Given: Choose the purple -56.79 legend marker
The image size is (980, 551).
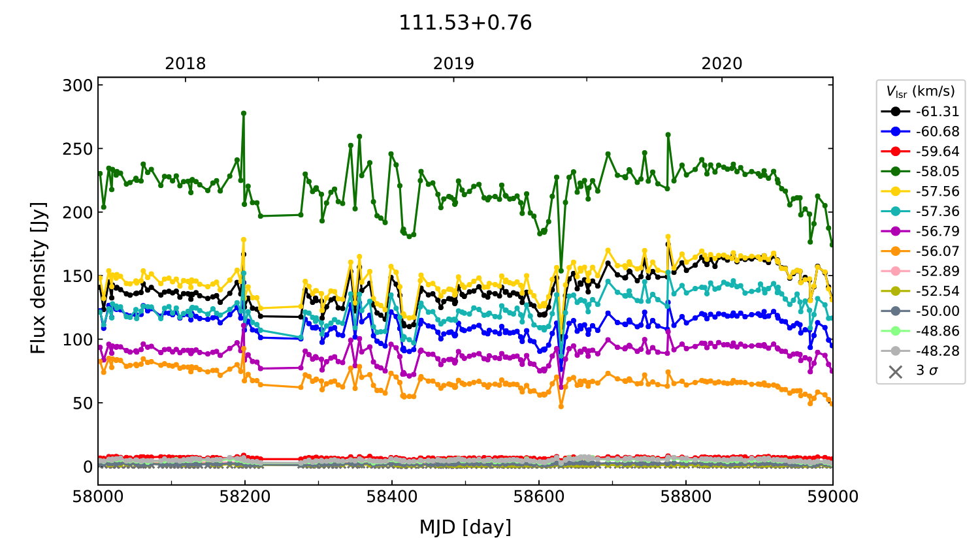Looking at the screenshot, I should (x=895, y=231).
